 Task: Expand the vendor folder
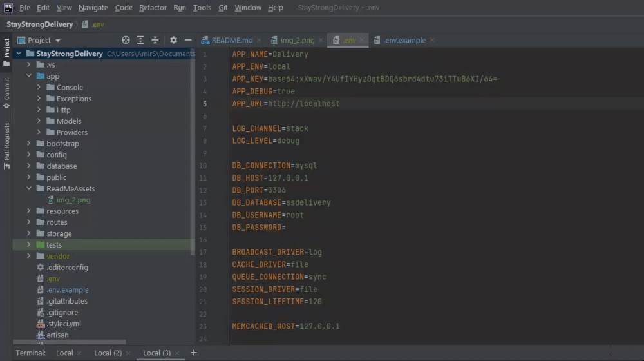tap(29, 256)
